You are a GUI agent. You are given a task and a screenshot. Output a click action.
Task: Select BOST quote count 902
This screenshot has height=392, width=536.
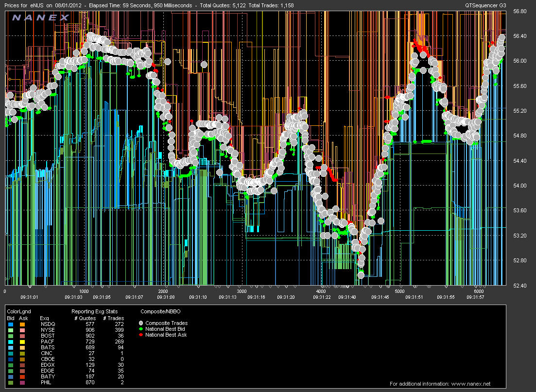click(90, 336)
